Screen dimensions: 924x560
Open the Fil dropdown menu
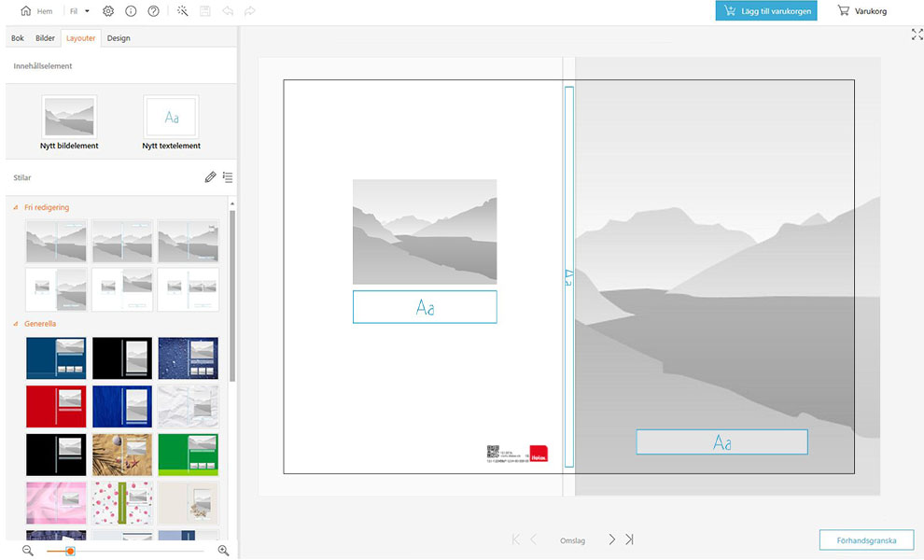coord(79,11)
